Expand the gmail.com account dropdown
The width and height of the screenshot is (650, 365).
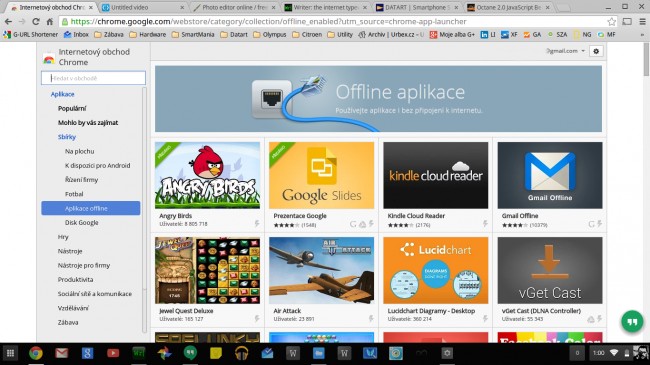(565, 51)
